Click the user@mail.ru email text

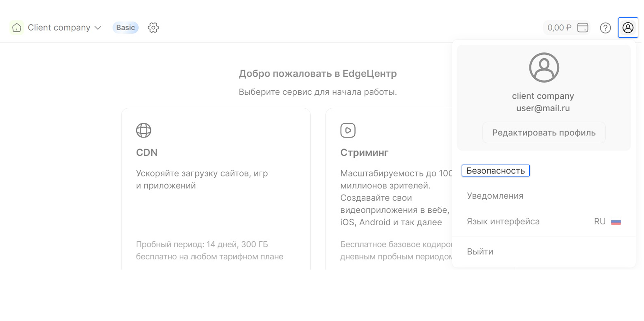[543, 108]
